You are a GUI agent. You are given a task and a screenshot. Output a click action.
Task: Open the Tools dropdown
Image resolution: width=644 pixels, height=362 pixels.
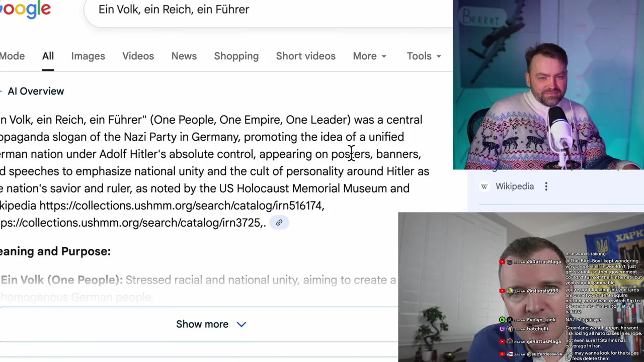[x=424, y=56]
